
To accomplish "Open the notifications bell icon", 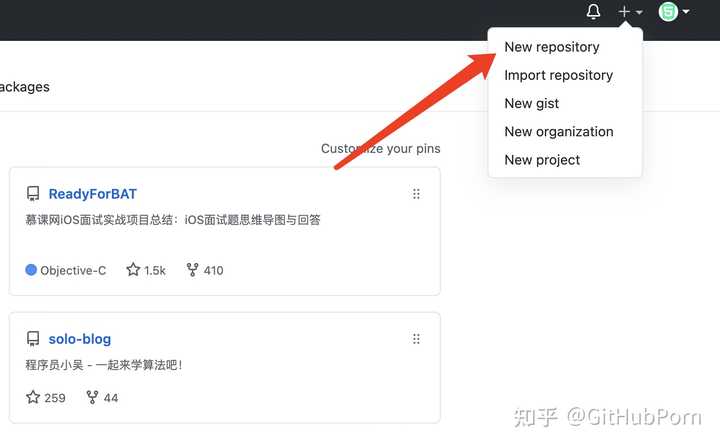I will pyautogui.click(x=593, y=11).
